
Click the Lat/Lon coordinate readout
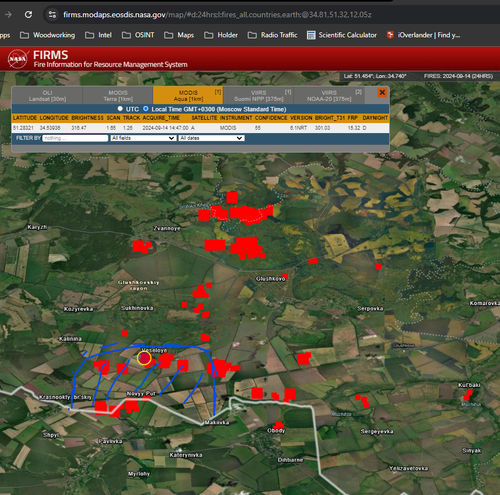point(375,76)
